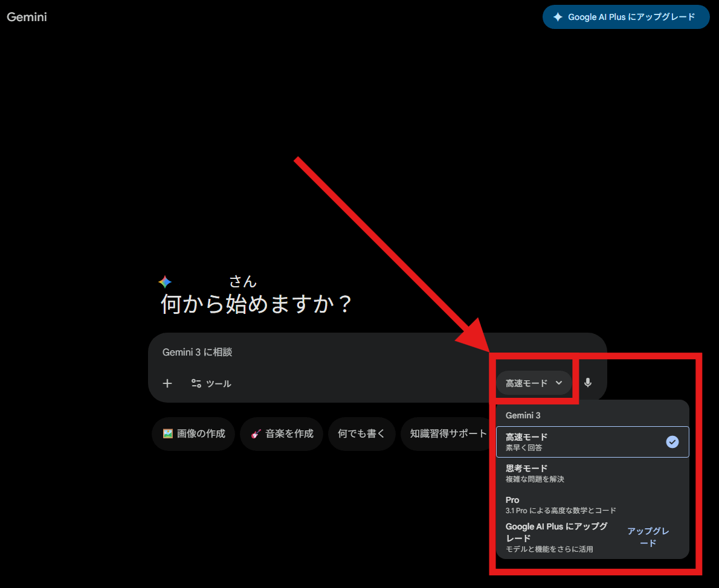Viewport: 719px width, 588px height.
Task: Click the Google AI Plus にアップグレード menu entry
Action: 556,537
